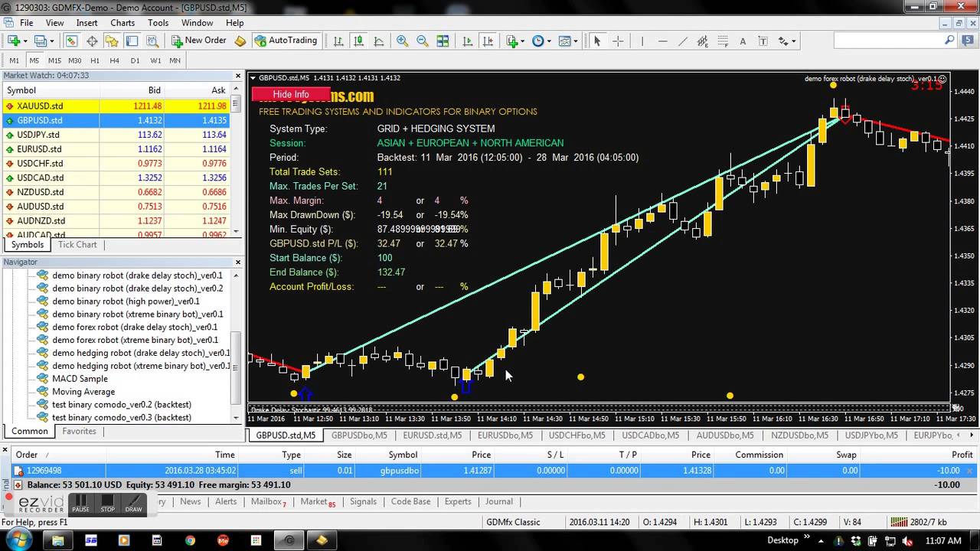Select the equidistant channel tool
The image size is (980, 551).
[x=703, y=41]
